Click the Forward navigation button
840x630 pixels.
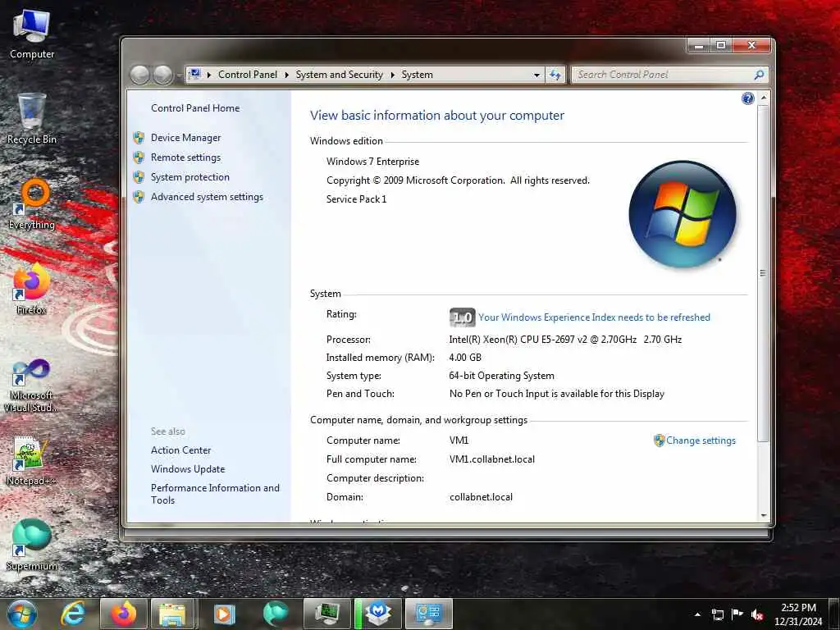pyautogui.click(x=163, y=75)
